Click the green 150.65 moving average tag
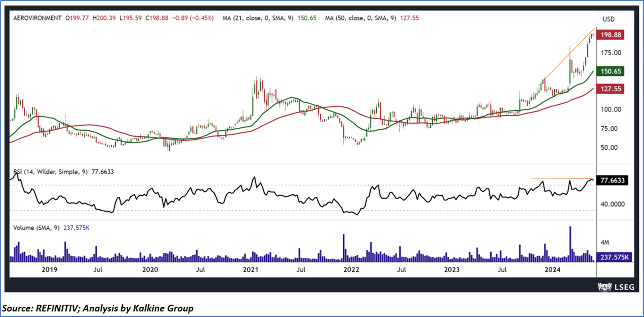This screenshot has height=317, width=644. click(610, 71)
